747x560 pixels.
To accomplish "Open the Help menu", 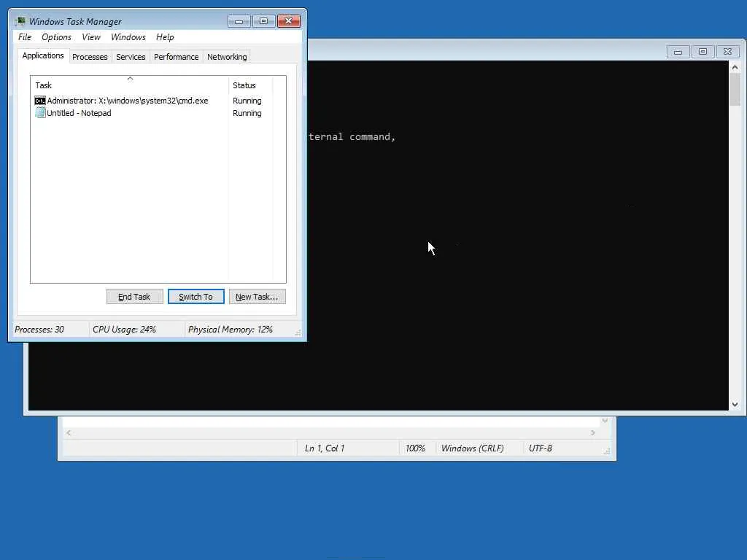I will (165, 37).
